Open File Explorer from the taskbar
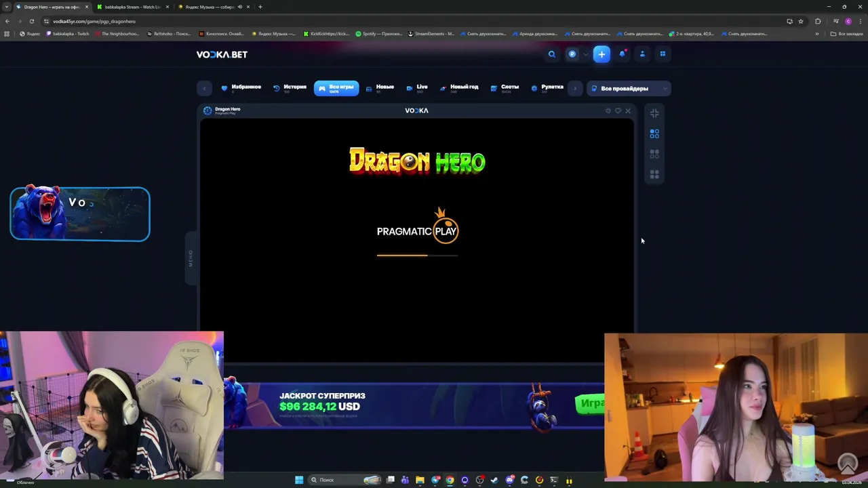The width and height of the screenshot is (868, 488). click(x=420, y=480)
